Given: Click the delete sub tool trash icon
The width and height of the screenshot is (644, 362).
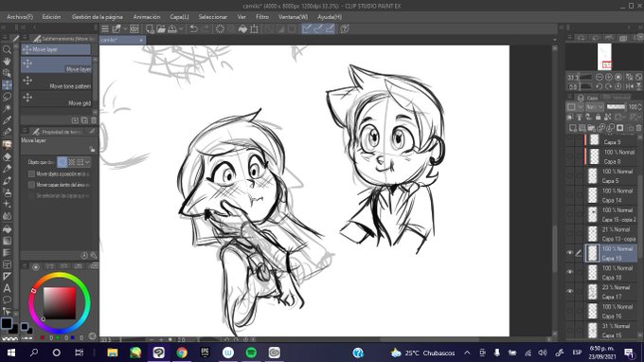Looking at the screenshot, I should point(94,120).
